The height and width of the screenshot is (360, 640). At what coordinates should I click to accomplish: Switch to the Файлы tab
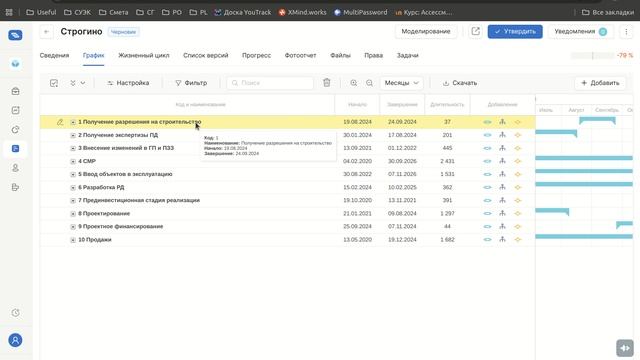(x=340, y=56)
